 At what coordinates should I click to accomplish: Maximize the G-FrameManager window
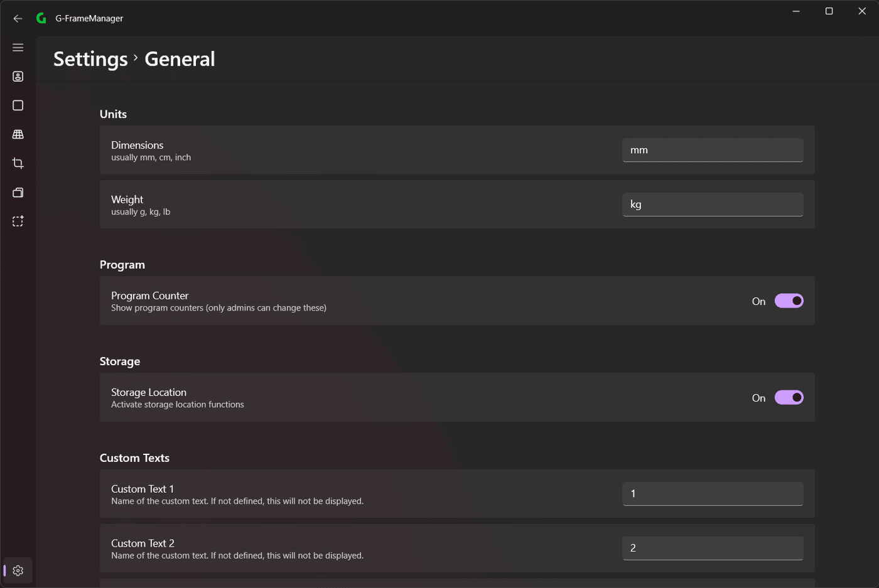click(829, 11)
